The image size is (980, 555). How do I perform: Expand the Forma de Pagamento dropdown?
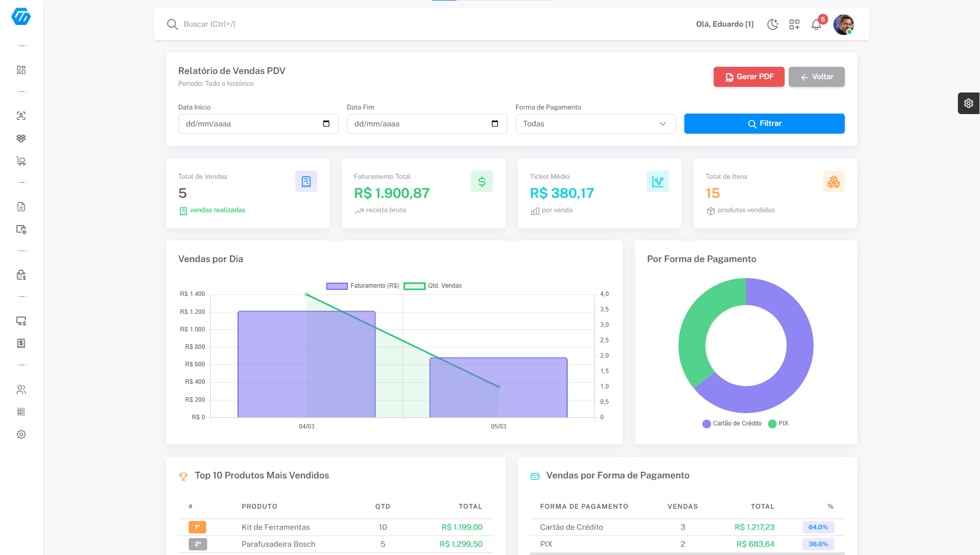pyautogui.click(x=595, y=124)
